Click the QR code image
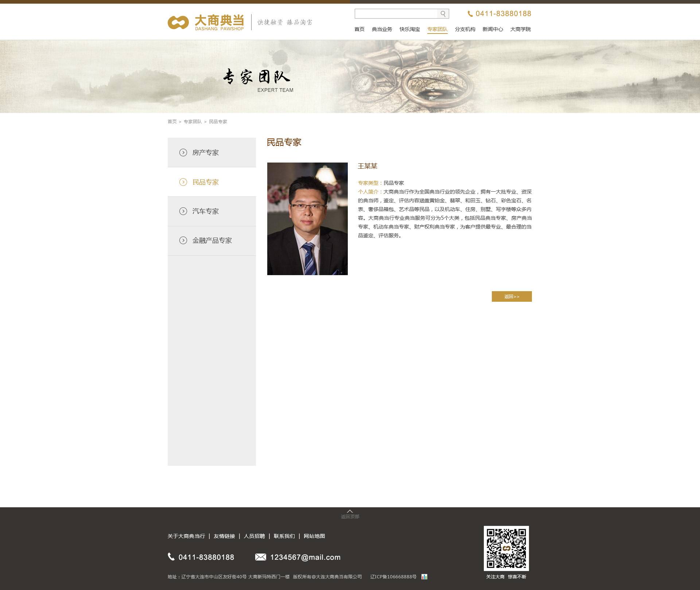Screen dimensions: 700x590 click(x=506, y=548)
